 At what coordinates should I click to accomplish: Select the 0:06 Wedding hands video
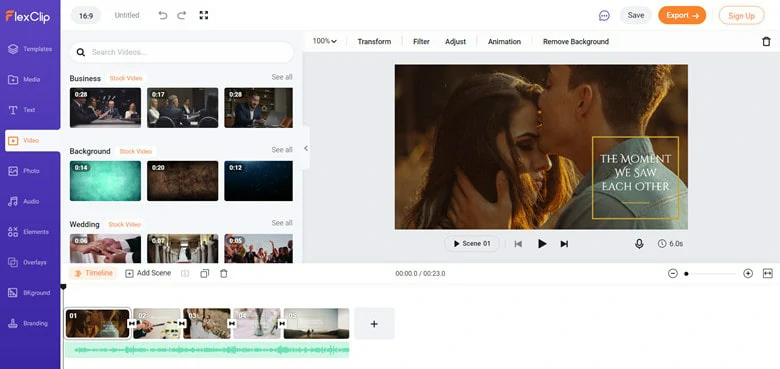[x=105, y=249]
